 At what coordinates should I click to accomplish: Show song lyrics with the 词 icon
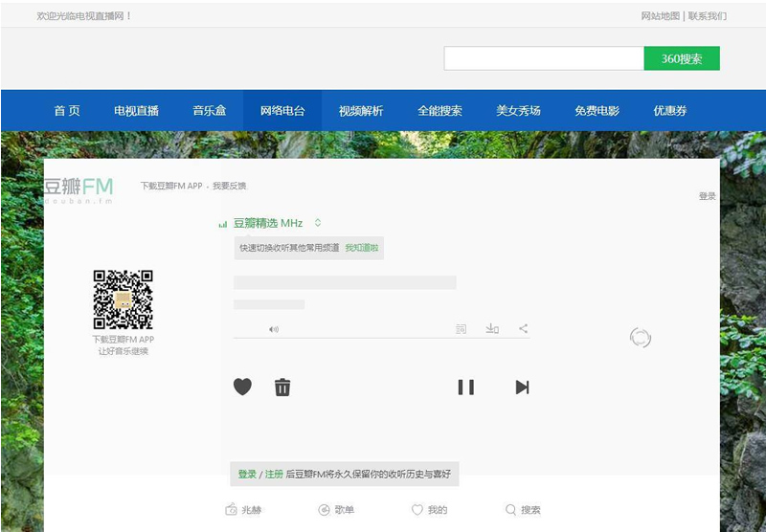click(x=461, y=329)
